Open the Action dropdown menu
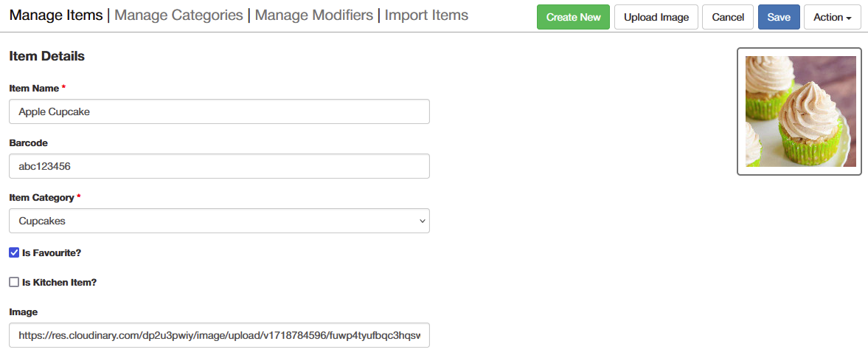This screenshot has height=358, width=868. tap(832, 17)
